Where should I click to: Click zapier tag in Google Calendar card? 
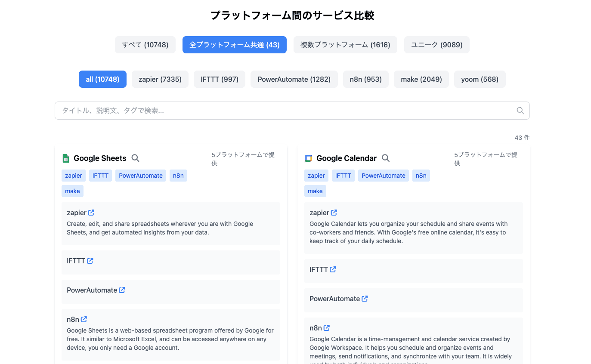(x=316, y=176)
